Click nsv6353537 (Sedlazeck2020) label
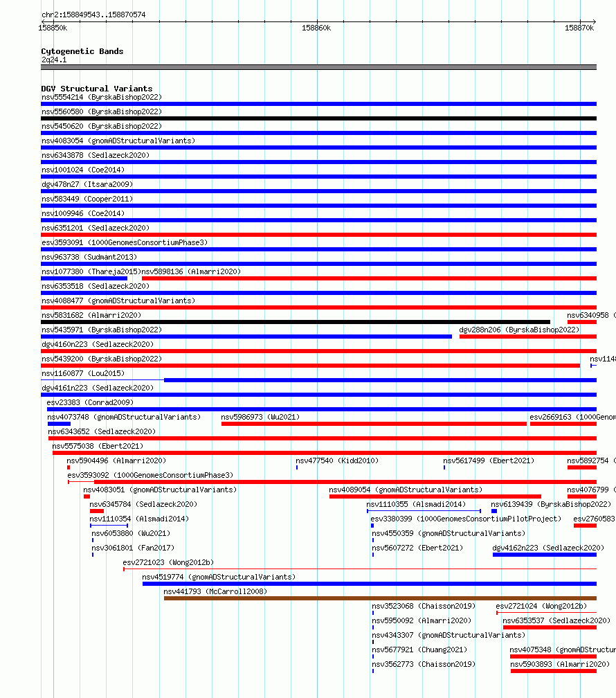 (x=556, y=620)
